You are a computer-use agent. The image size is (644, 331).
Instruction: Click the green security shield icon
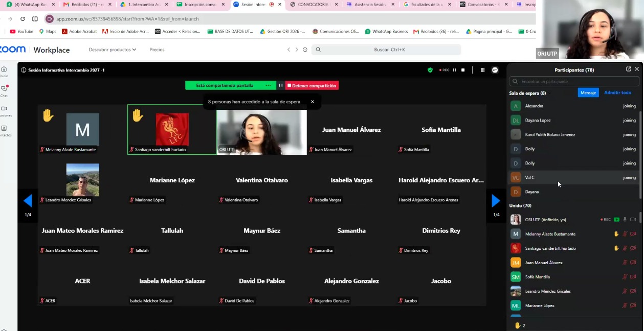430,70
